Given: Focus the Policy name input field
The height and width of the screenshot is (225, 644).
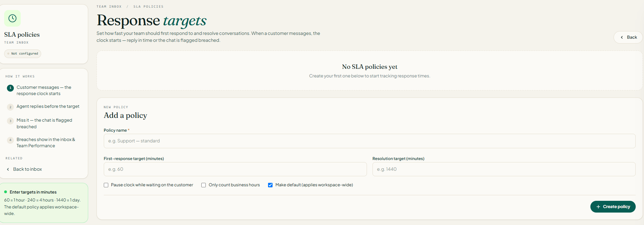Looking at the screenshot, I should pyautogui.click(x=369, y=141).
